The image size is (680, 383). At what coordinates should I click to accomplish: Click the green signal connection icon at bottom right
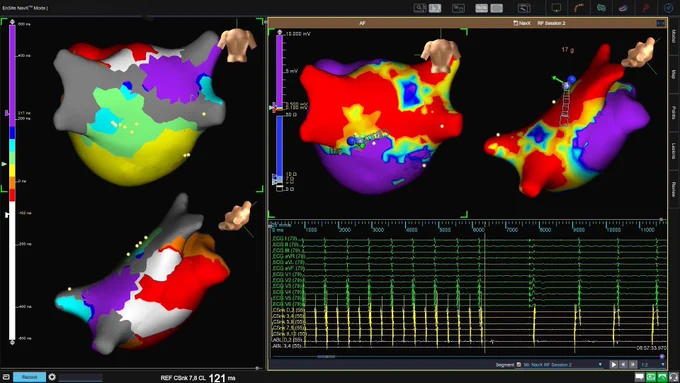click(x=662, y=377)
